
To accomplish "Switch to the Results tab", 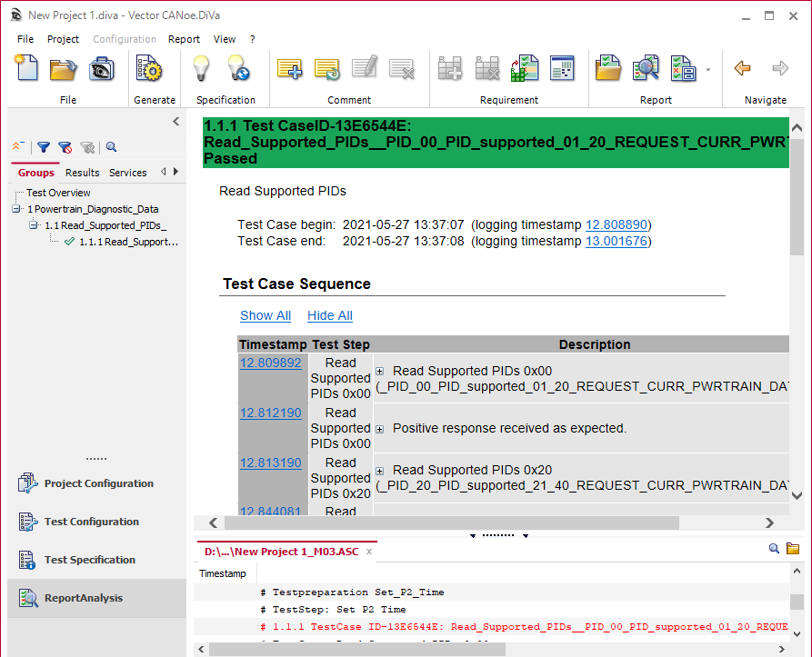I will 83,173.
